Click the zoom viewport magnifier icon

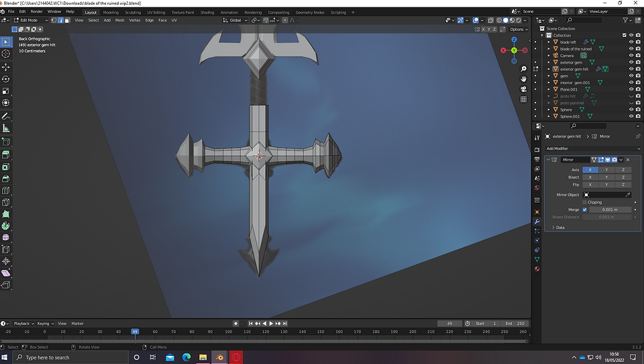click(x=523, y=69)
